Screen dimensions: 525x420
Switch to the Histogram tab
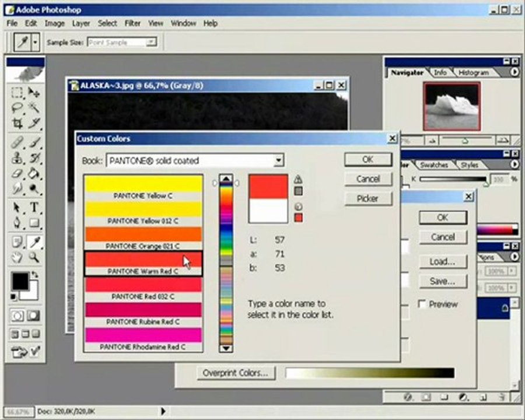click(x=474, y=73)
